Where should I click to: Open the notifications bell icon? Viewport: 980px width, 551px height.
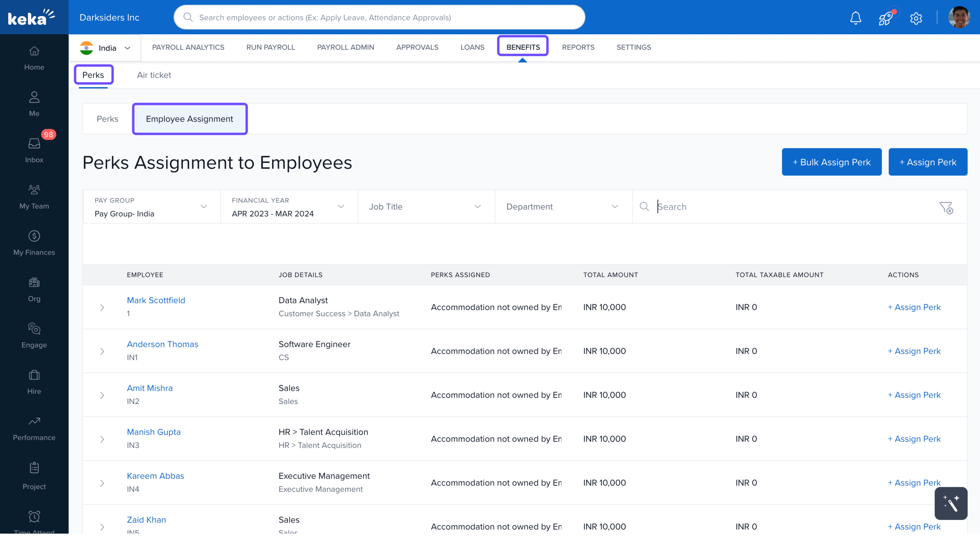click(855, 17)
